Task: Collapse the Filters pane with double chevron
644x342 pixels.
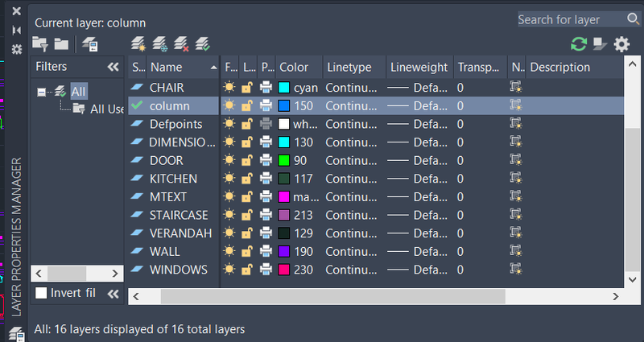Action: (x=113, y=67)
